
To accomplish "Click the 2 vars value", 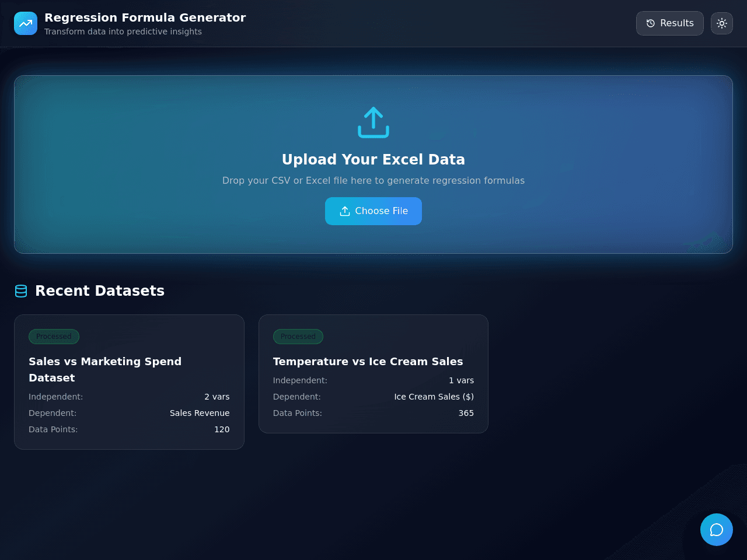I will [217, 397].
